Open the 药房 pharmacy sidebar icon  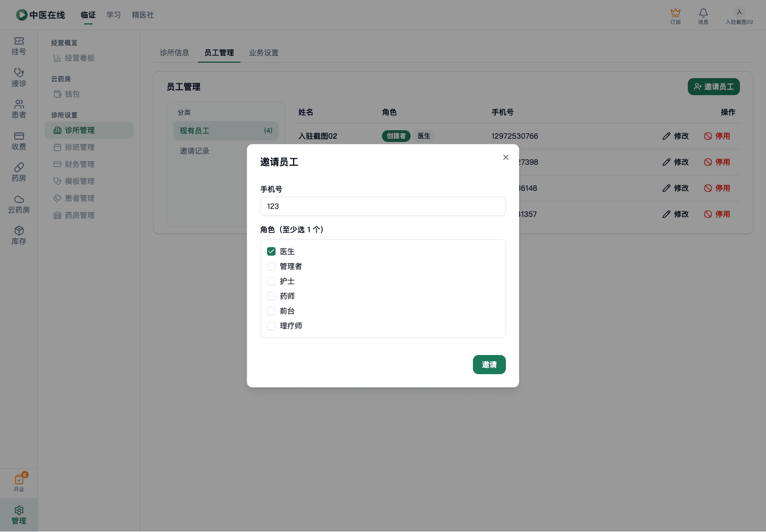coord(19,172)
